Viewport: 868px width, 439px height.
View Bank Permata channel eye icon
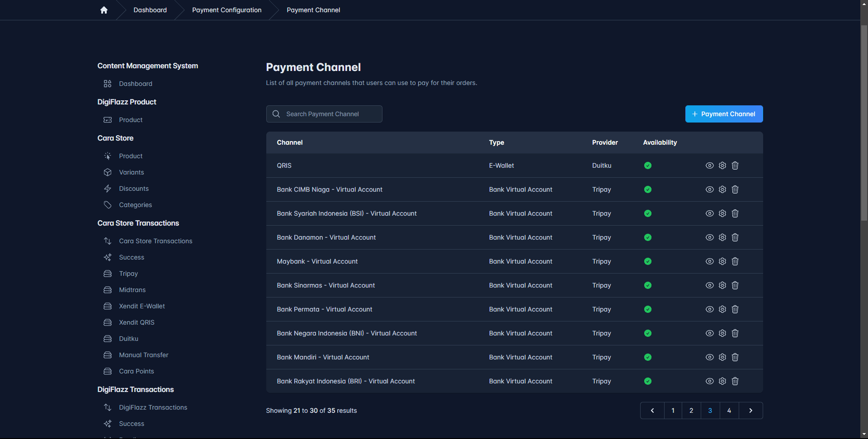[710, 309]
